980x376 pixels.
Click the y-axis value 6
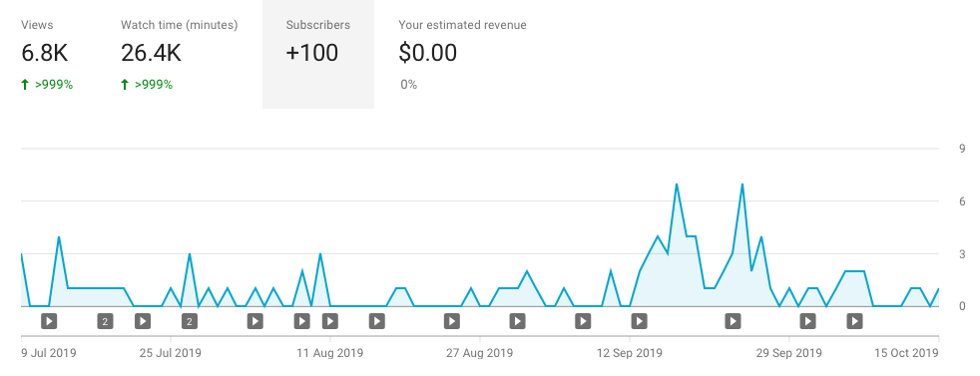(x=962, y=201)
